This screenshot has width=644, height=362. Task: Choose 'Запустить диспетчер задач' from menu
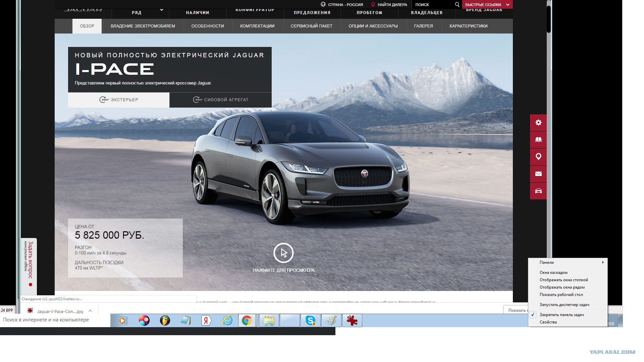point(568,305)
